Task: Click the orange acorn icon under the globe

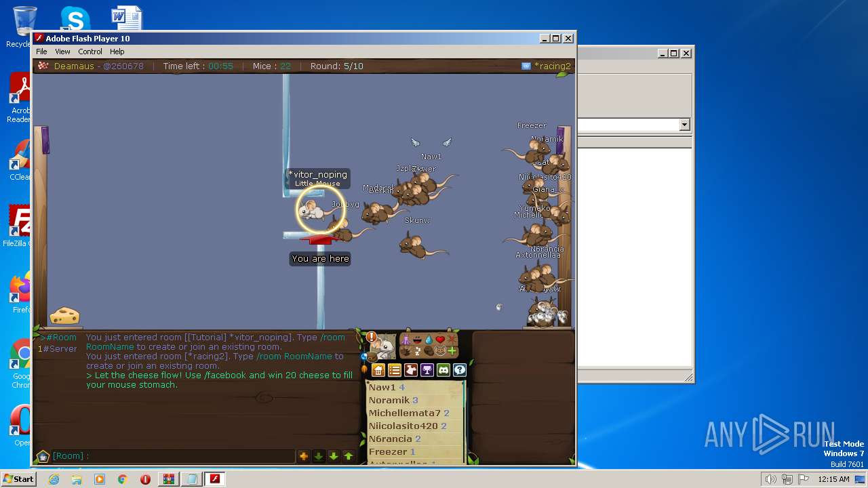Action: point(364,369)
